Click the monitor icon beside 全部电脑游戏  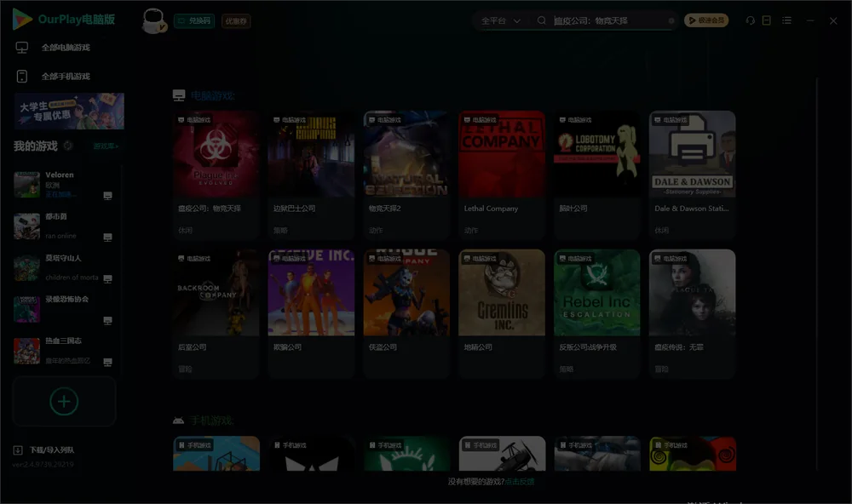(22, 48)
